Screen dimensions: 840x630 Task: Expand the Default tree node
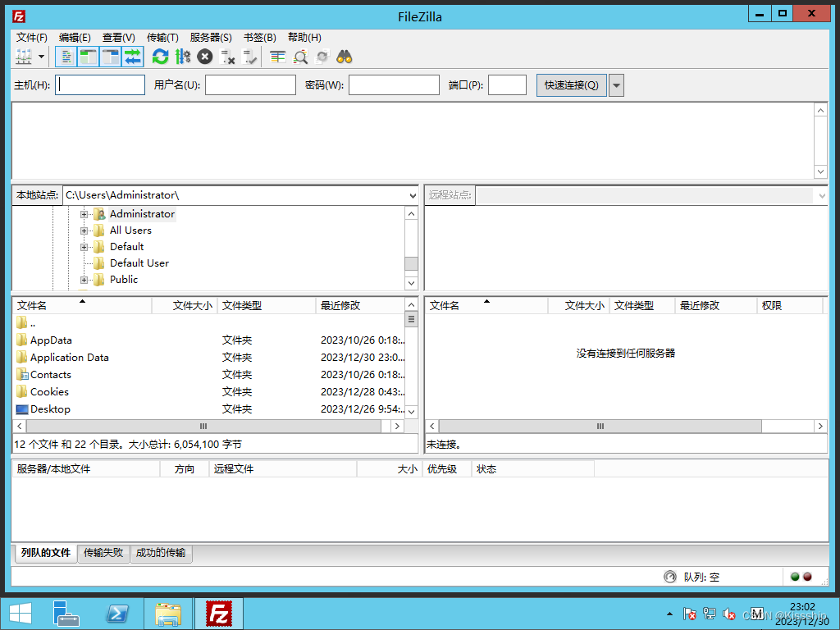(84, 247)
